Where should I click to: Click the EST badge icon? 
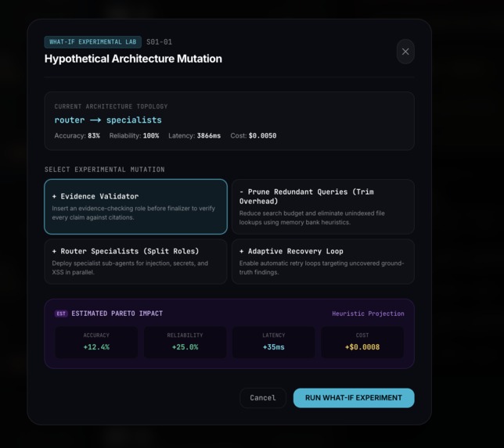pos(61,314)
